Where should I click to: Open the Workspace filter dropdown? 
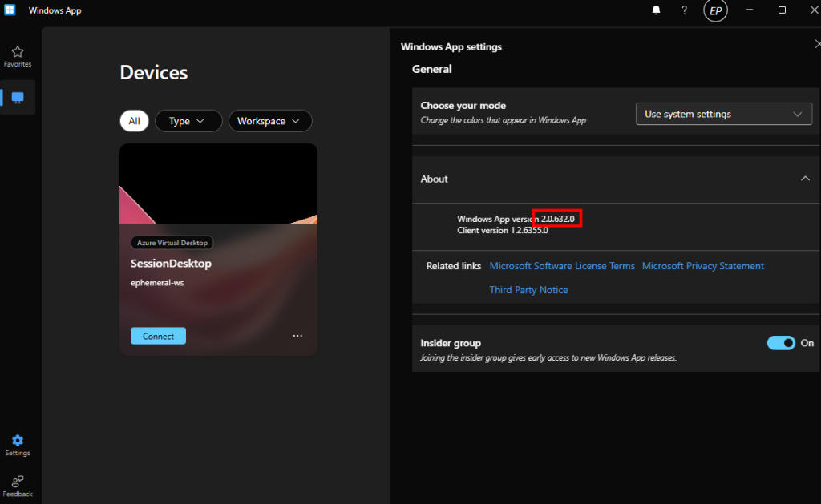pyautogui.click(x=270, y=121)
